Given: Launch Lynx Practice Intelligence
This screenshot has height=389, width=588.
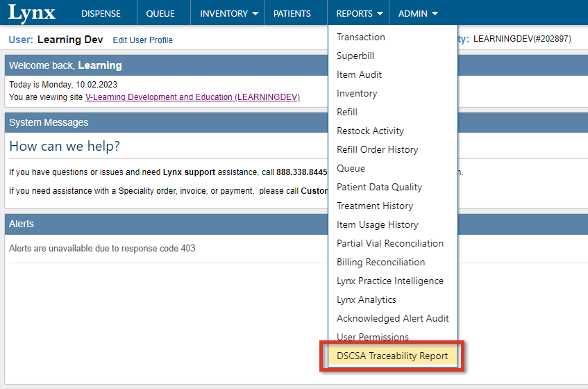Looking at the screenshot, I should (390, 281).
